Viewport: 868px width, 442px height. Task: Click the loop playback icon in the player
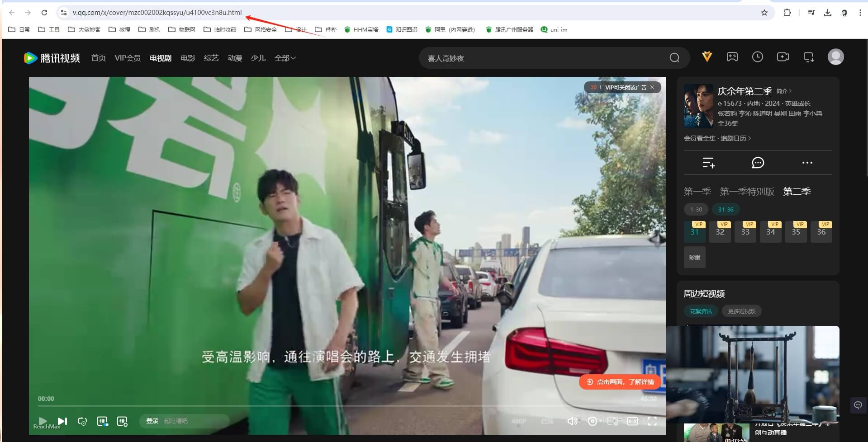82,421
